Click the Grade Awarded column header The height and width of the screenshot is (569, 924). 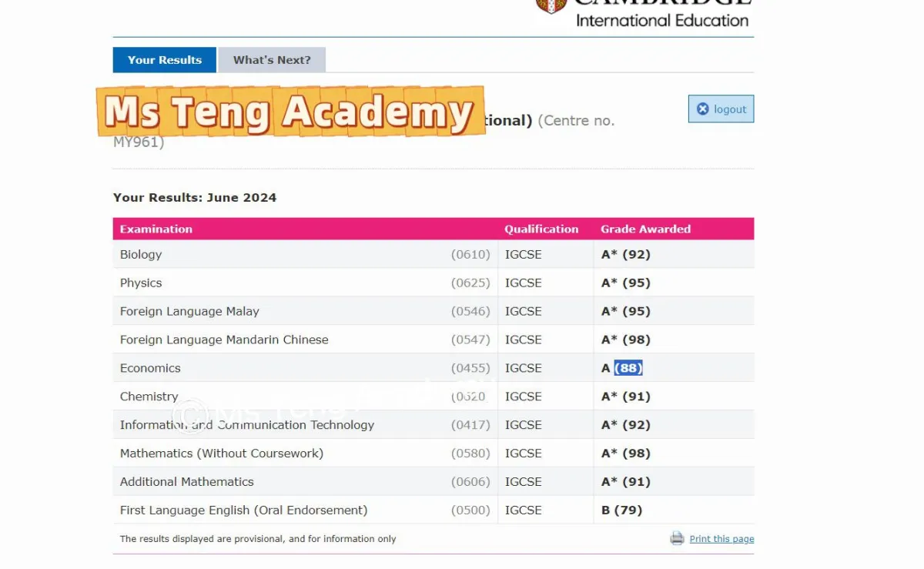[645, 229]
